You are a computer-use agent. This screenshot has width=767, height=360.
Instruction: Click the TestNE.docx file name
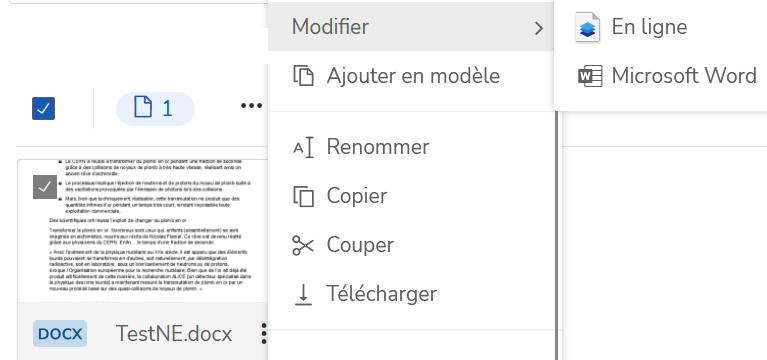(174, 334)
